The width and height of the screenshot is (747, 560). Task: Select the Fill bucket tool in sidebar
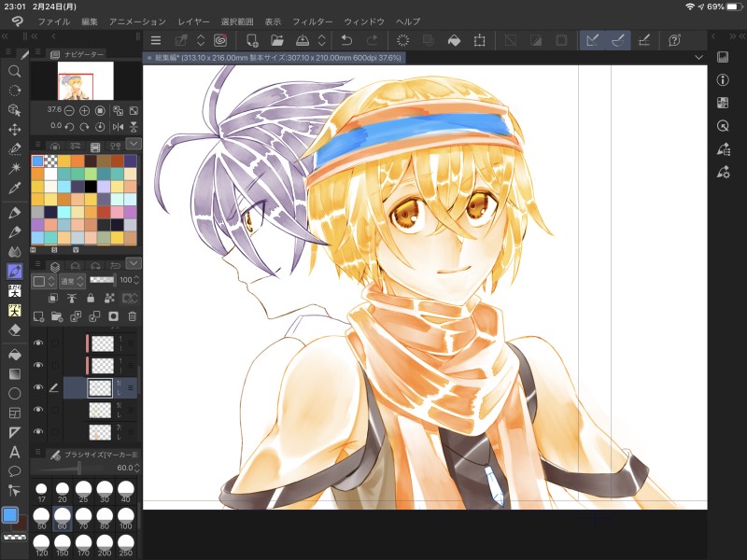(x=15, y=355)
